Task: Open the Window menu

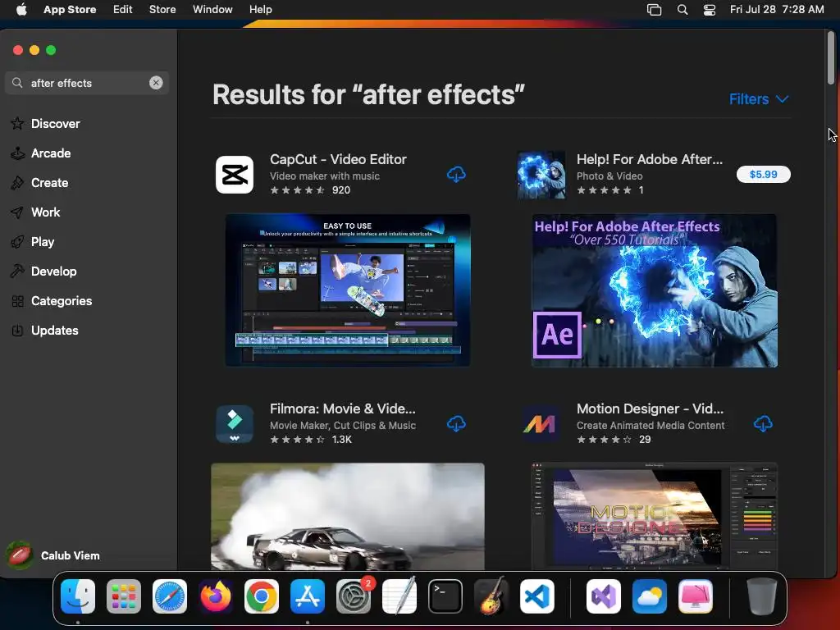Action: tap(212, 10)
